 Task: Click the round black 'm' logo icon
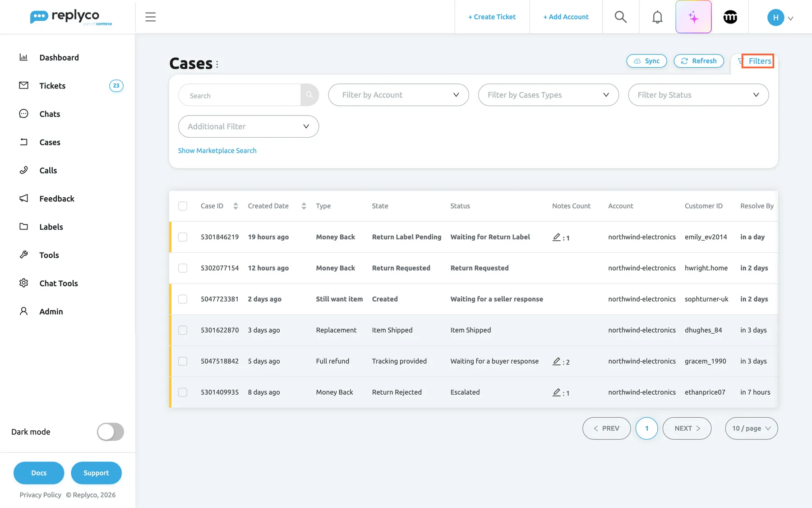[x=730, y=17]
